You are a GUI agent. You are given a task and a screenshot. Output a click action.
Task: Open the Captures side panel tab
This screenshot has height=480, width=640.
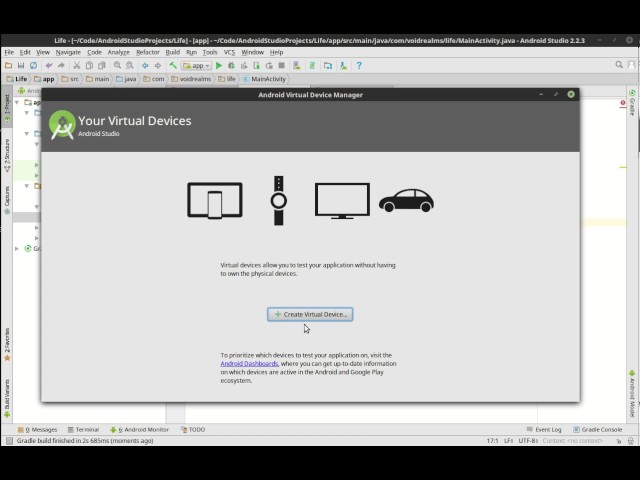point(7,200)
